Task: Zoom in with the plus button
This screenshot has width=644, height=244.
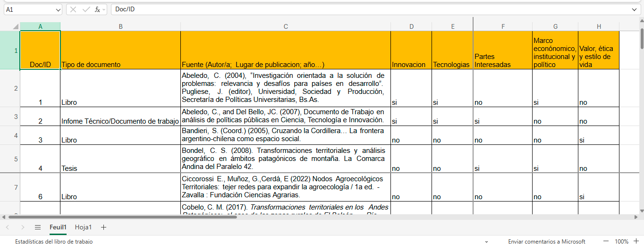Action: pos(636,241)
